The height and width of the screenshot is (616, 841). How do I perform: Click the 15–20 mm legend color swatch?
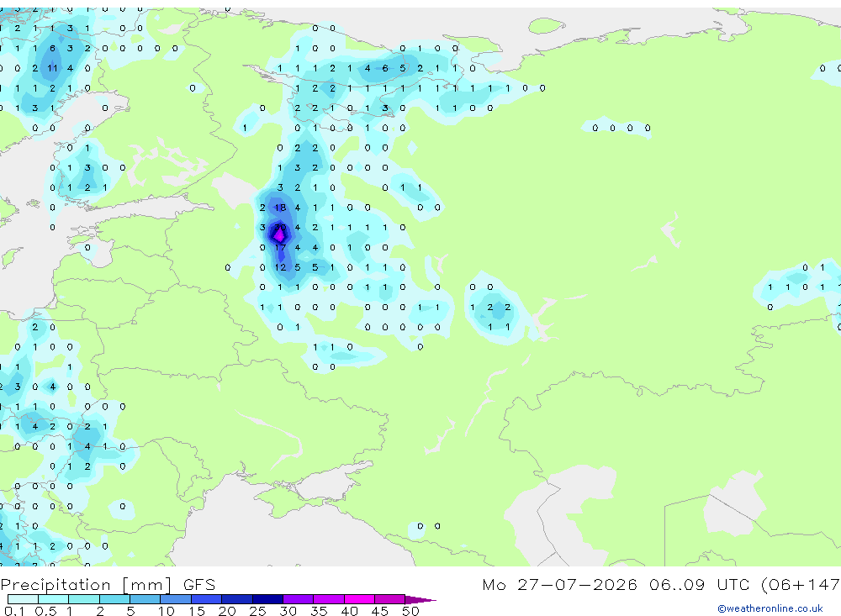pyautogui.click(x=207, y=599)
